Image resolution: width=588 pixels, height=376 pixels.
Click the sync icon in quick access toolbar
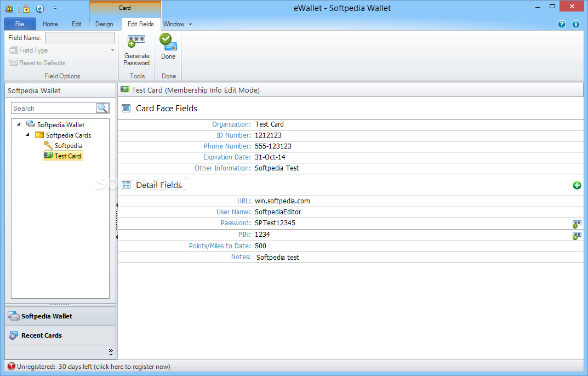tap(40, 8)
